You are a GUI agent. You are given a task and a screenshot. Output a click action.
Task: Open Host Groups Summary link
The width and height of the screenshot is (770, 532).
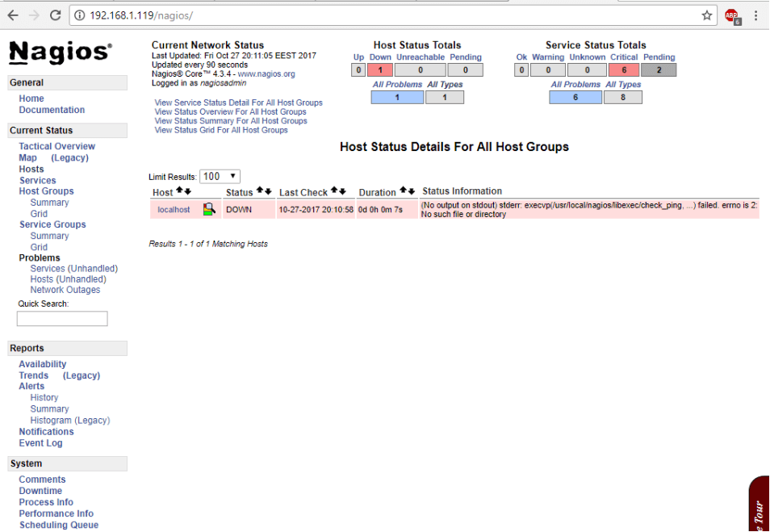point(49,203)
